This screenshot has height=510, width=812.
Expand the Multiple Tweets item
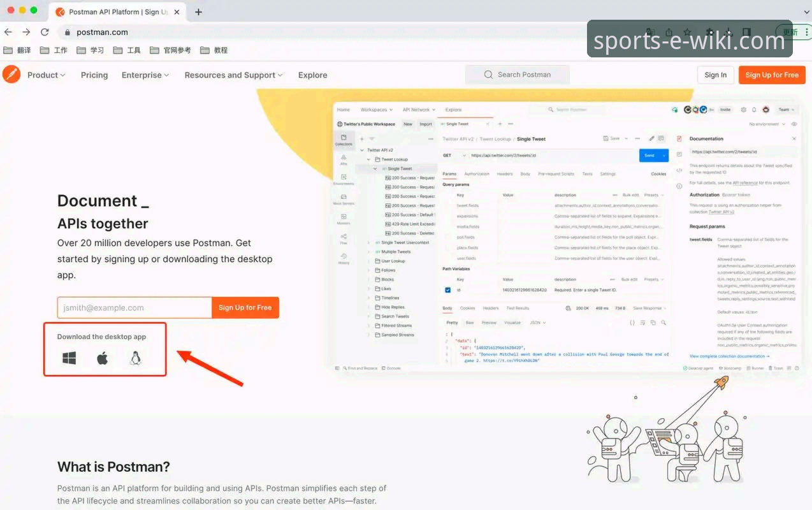point(368,252)
